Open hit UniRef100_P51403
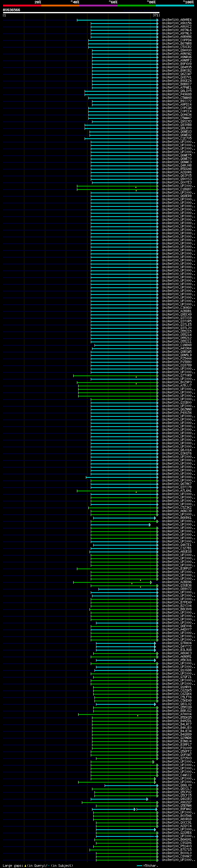The image size is (197, 868). click(x=177, y=846)
